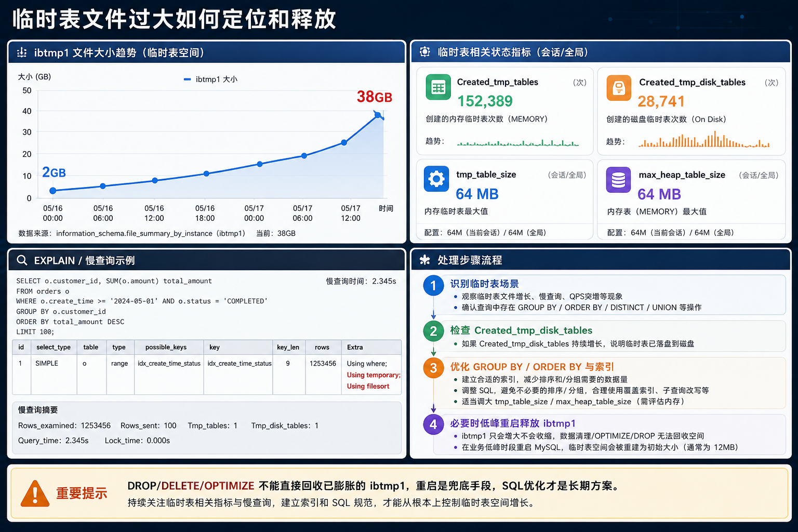The height and width of the screenshot is (532, 798).
Task: Click the star icon beside 处理步骤流程
Action: click(425, 260)
